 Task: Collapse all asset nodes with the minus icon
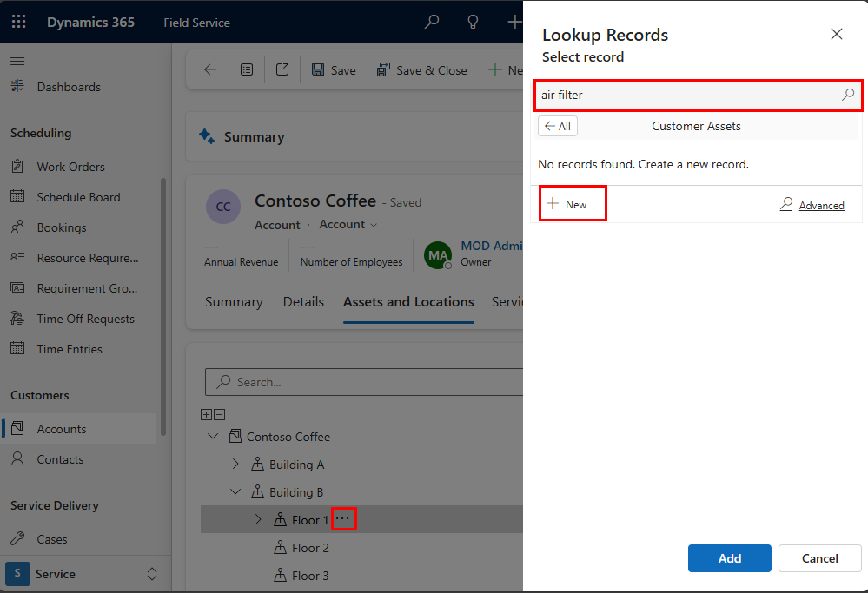(217, 414)
